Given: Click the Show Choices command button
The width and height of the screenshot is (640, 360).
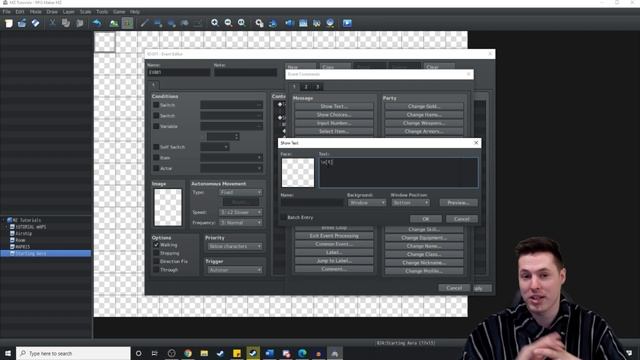Looking at the screenshot, I should tap(333, 115).
